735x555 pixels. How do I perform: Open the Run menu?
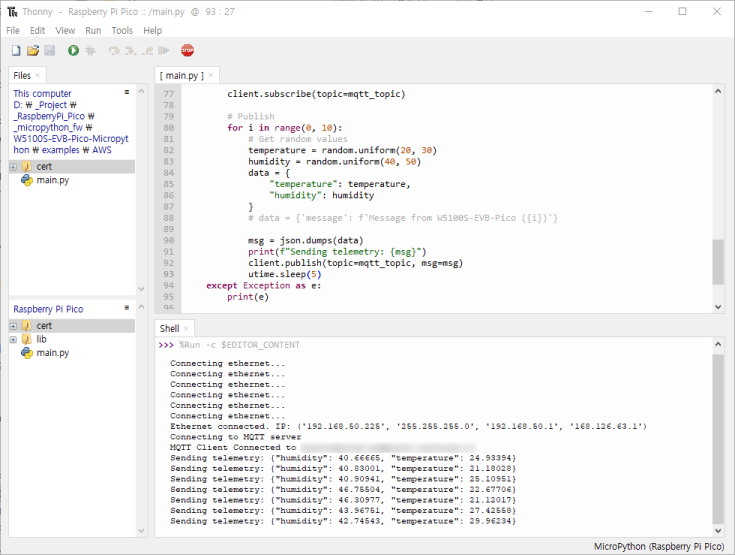click(x=93, y=30)
